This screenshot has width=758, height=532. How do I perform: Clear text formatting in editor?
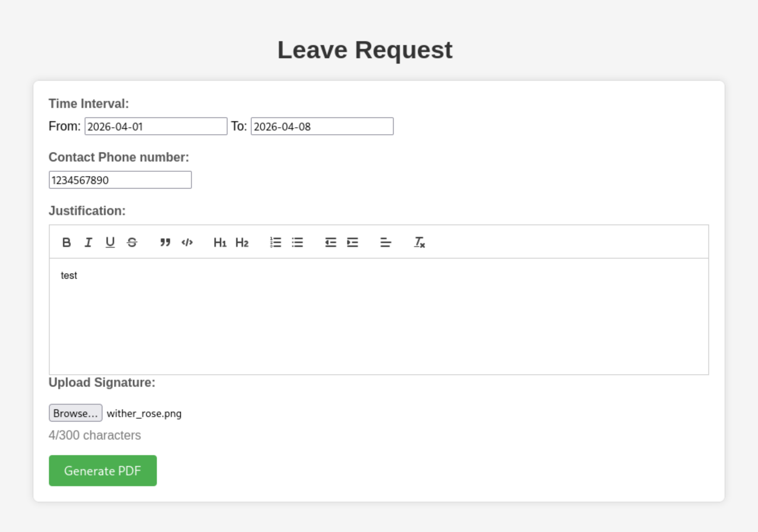coord(419,243)
